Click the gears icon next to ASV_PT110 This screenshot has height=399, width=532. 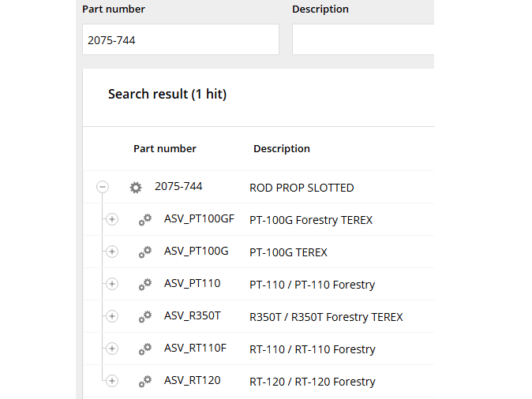tap(145, 285)
